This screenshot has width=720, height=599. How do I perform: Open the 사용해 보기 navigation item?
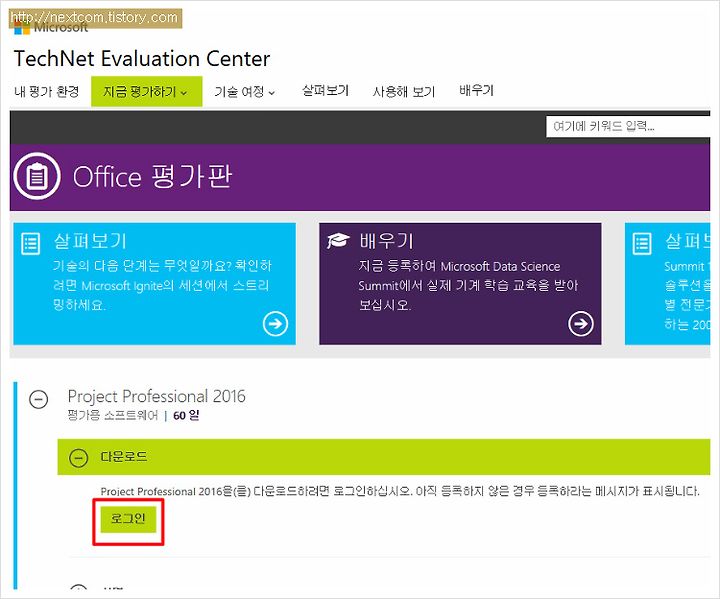pos(404,91)
